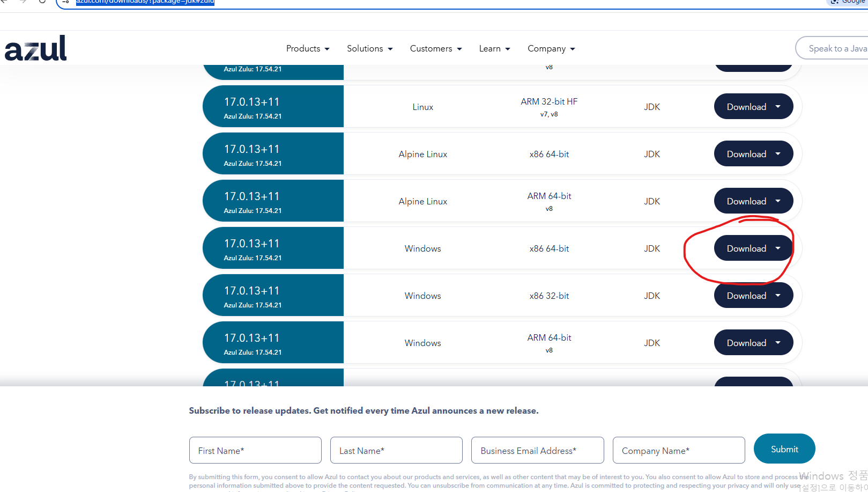Open the Learn menu

pos(494,48)
